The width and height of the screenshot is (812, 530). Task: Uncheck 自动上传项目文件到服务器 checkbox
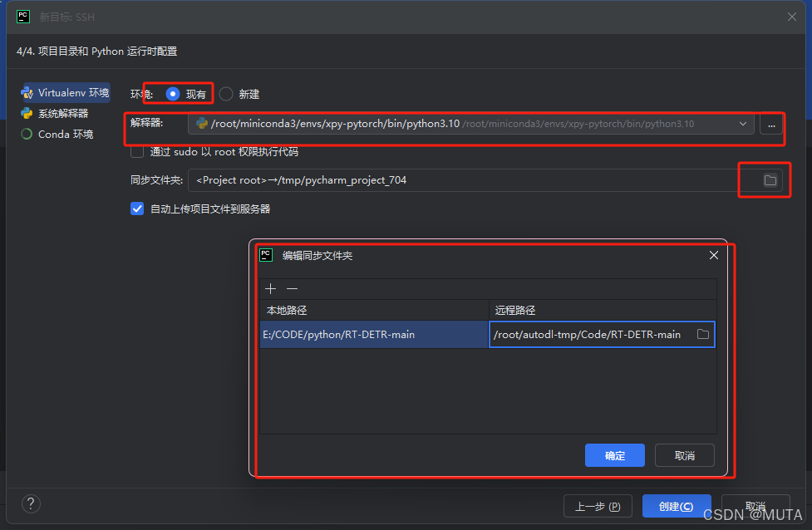[x=138, y=209]
